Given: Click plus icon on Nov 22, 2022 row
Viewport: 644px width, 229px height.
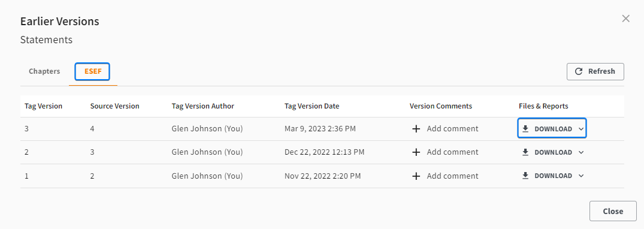Looking at the screenshot, I should (416, 176).
